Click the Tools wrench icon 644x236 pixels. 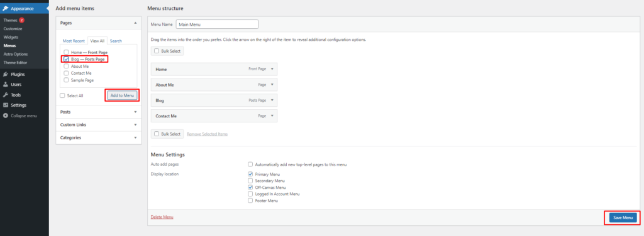point(5,95)
